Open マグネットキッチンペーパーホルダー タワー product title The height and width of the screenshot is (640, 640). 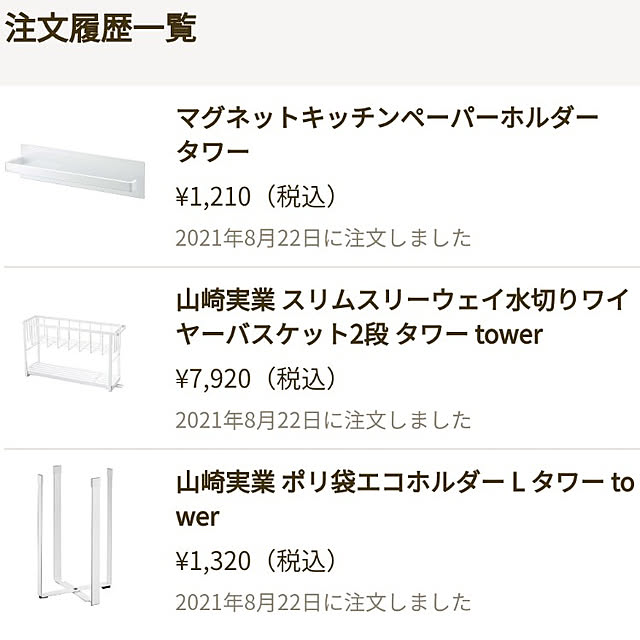point(387,134)
